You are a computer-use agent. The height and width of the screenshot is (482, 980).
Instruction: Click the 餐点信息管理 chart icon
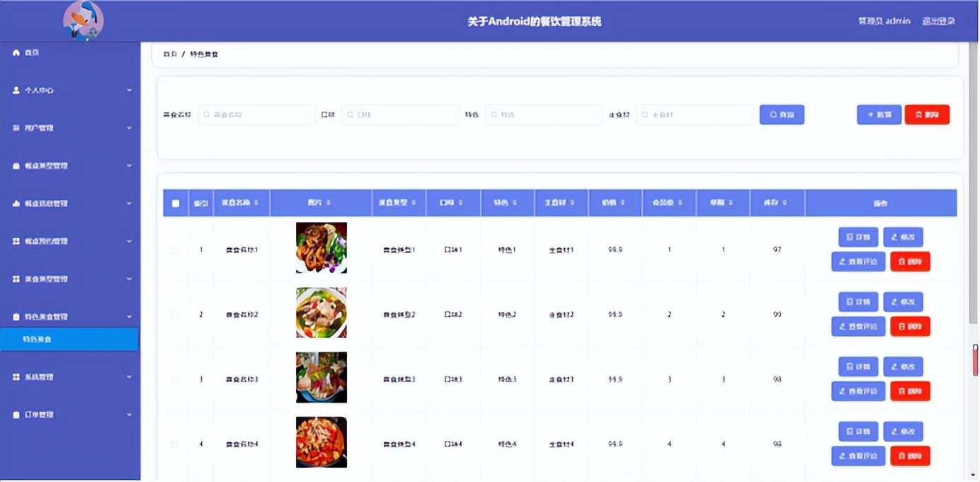click(16, 203)
